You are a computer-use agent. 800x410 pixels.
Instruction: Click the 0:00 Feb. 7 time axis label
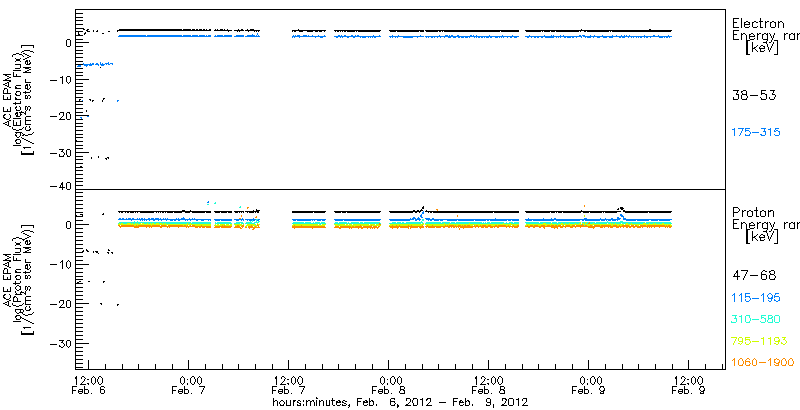click(x=189, y=385)
